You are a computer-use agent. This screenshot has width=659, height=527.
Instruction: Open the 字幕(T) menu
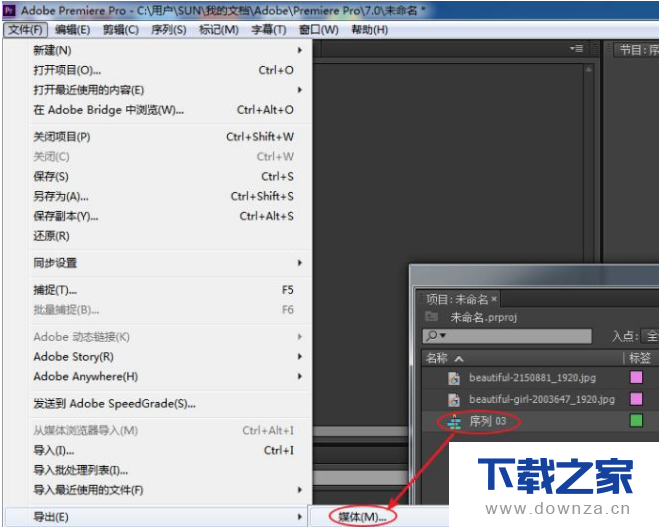(x=269, y=30)
